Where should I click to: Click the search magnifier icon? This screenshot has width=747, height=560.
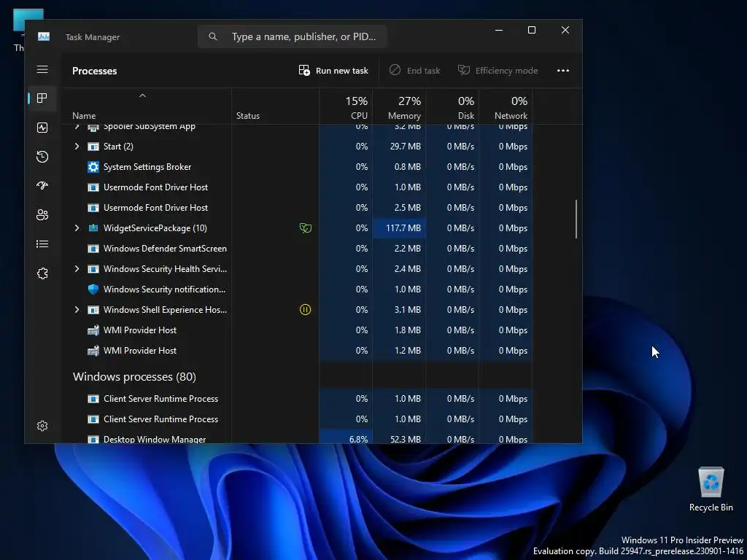pyautogui.click(x=213, y=36)
